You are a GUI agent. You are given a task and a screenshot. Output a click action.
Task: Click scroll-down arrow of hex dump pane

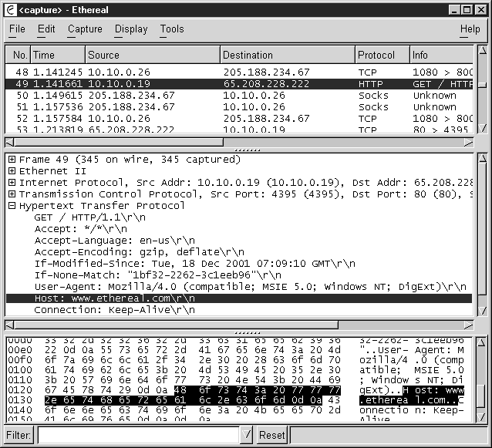pos(481,417)
